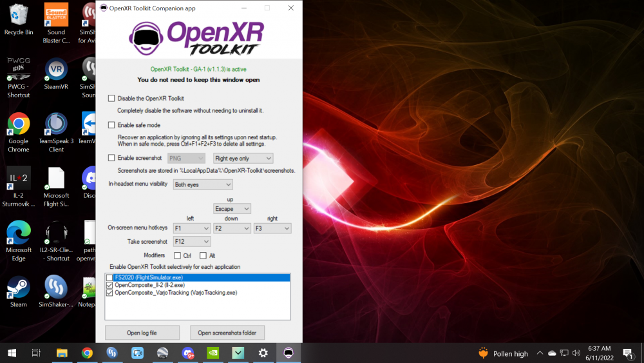Open the Take screenshot F12 dropdown
Image resolution: width=644 pixels, height=363 pixels.
click(x=192, y=242)
